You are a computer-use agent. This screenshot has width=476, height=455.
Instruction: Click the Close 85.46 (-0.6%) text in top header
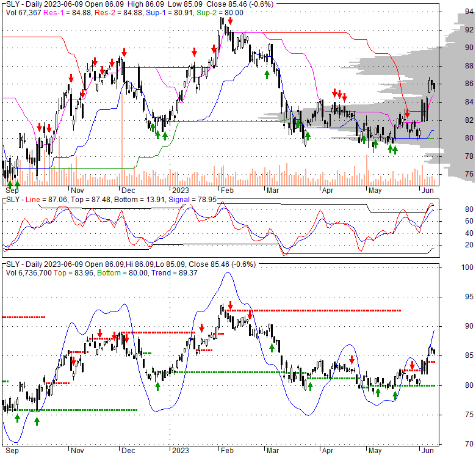pyautogui.click(x=240, y=4)
